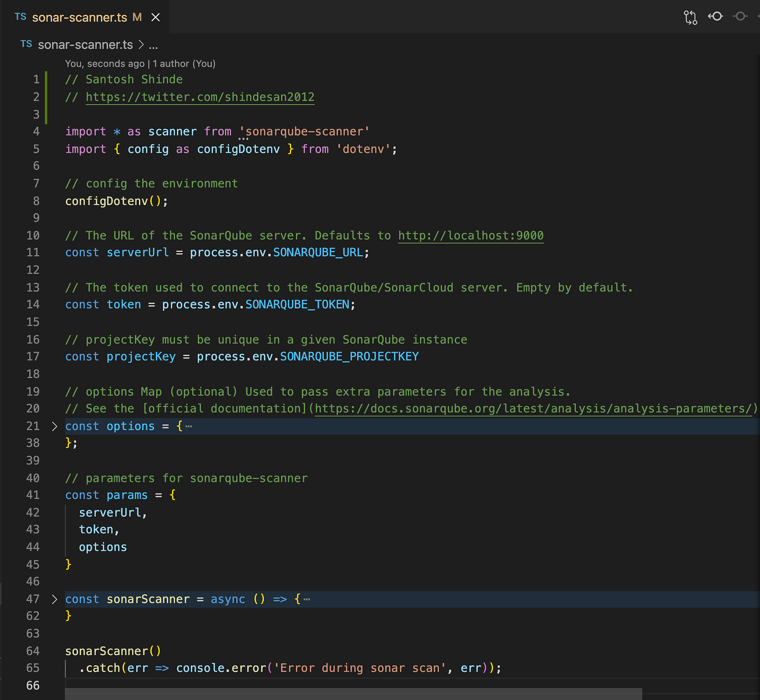
Task: Click line number 66 in gutter
Action: [x=33, y=686]
